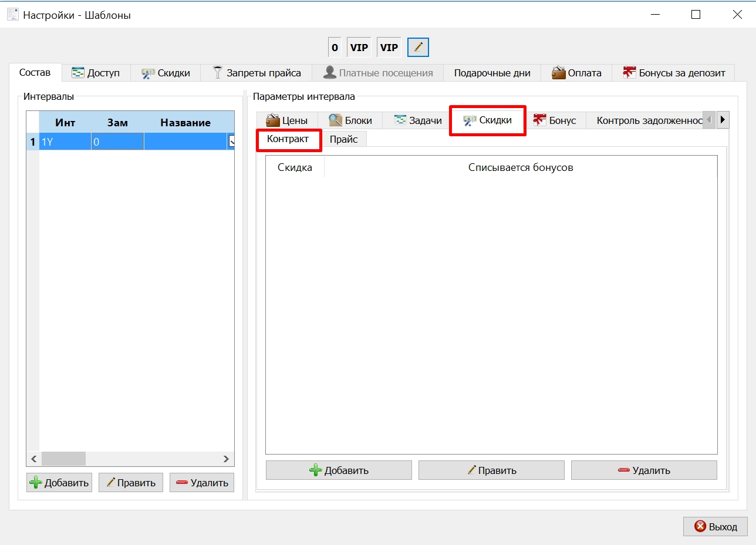This screenshot has width=756, height=545.
Task: Select the interval Скидки tab
Action: (x=487, y=120)
